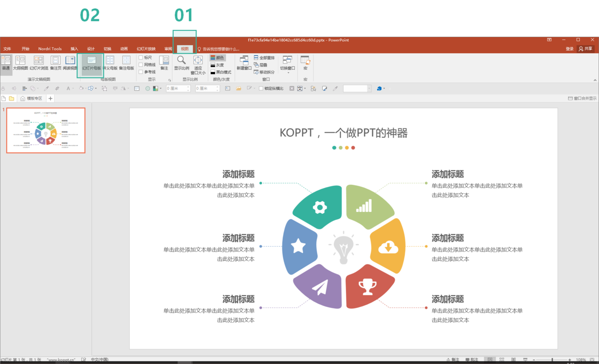
Task: Click the open folder icon in toolbar
Action: (239, 88)
